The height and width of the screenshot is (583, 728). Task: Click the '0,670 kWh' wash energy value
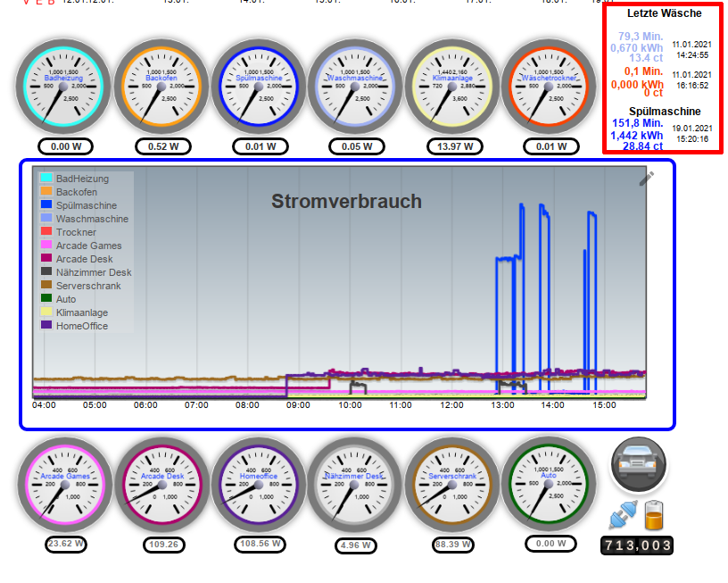pos(637,48)
